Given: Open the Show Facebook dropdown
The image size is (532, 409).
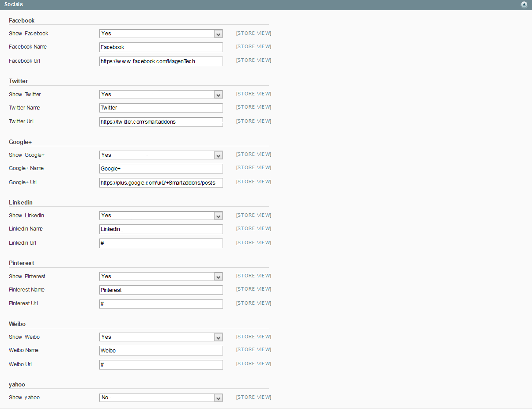Looking at the screenshot, I should coord(161,34).
